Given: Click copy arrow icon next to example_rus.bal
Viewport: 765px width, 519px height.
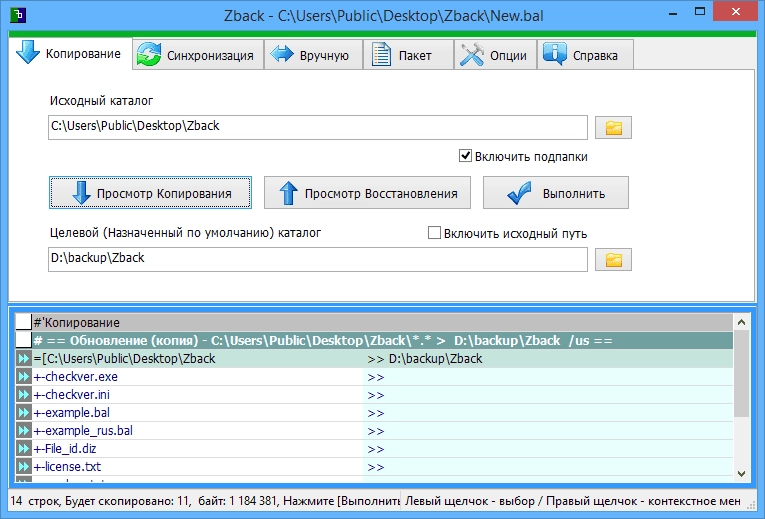Looking at the screenshot, I should click(x=23, y=431).
